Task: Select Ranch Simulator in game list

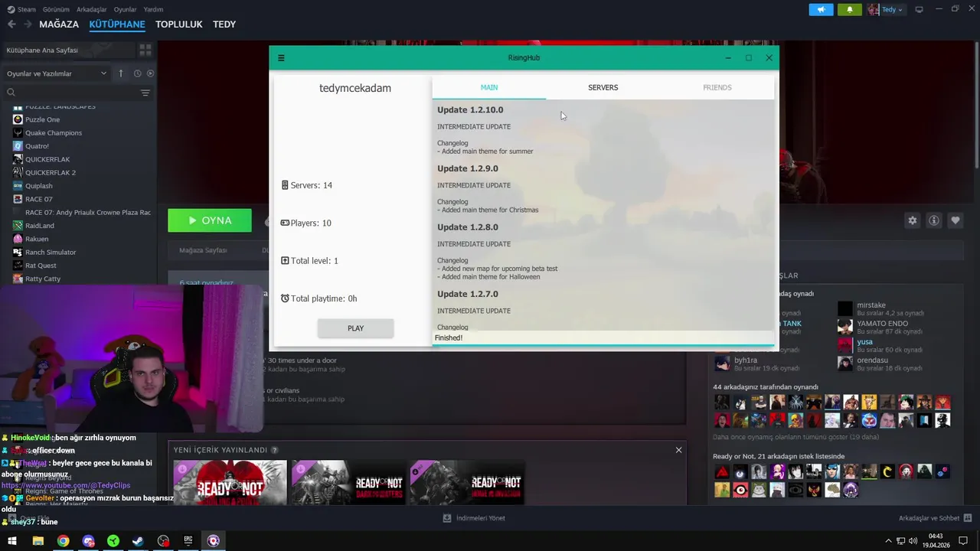Action: [51, 252]
